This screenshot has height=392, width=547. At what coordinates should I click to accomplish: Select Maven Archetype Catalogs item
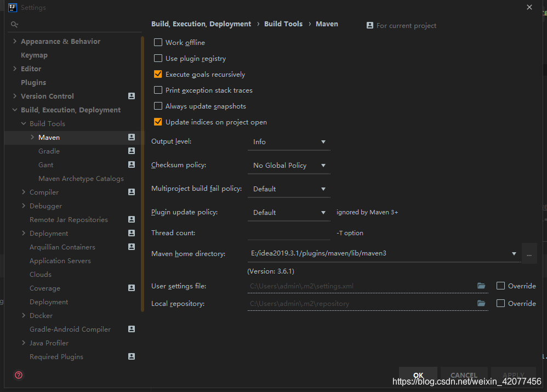pos(81,178)
